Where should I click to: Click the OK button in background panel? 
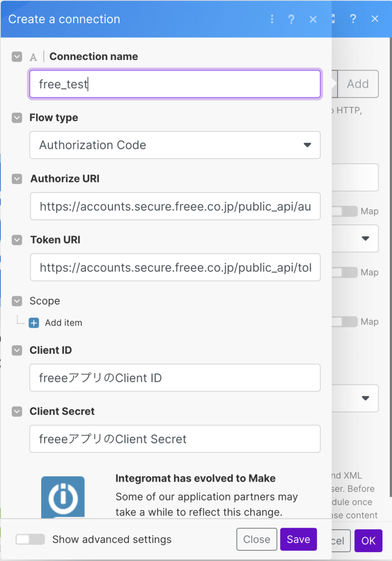pos(368,540)
